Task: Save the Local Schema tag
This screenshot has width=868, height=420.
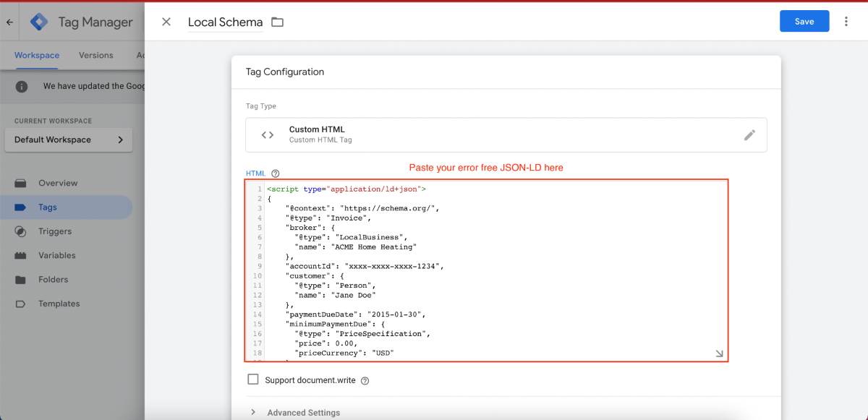Action: tap(804, 22)
